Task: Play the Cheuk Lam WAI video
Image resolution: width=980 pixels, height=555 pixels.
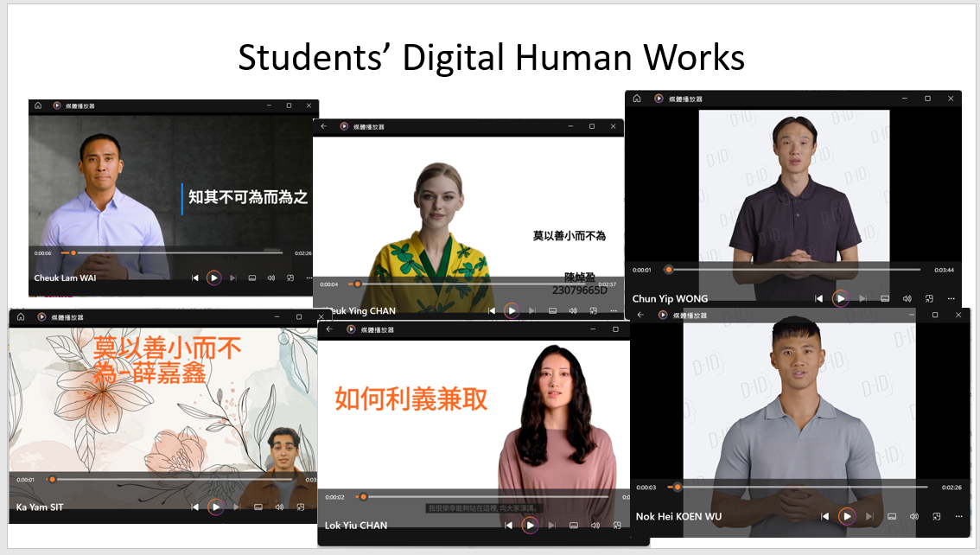Action: pos(213,277)
